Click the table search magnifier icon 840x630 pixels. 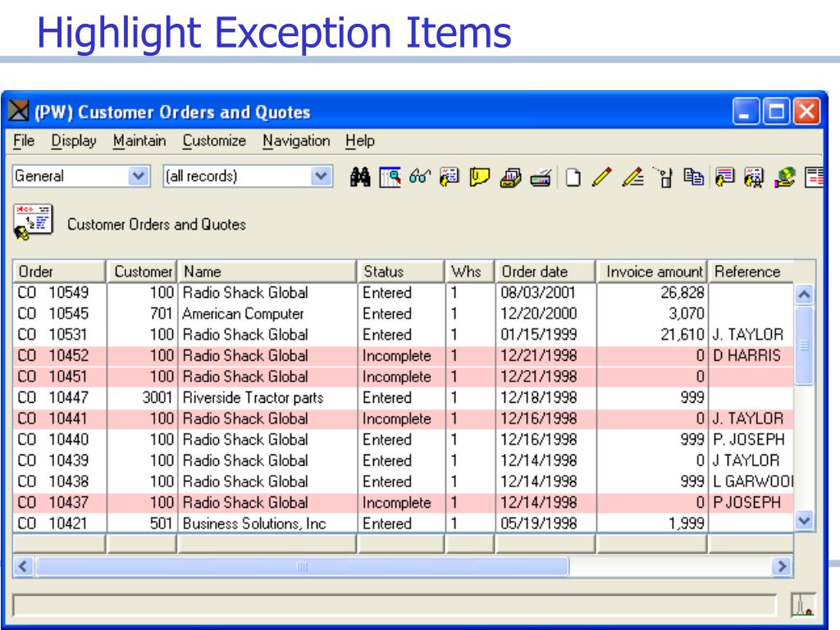click(390, 177)
